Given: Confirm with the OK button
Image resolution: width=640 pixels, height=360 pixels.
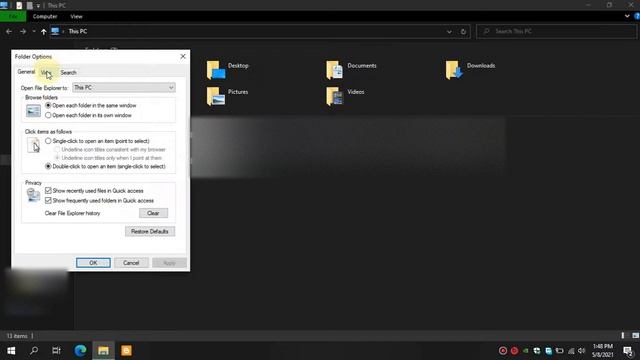Looking at the screenshot, I should (x=93, y=263).
